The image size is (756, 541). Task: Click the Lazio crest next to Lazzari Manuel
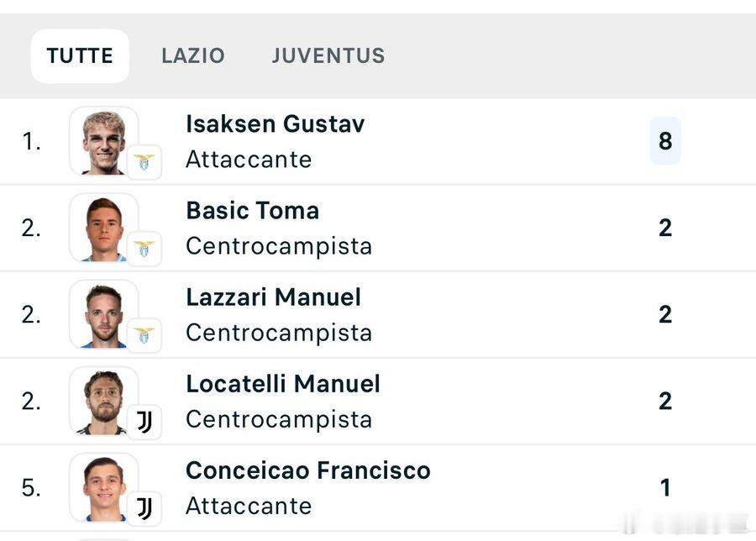(x=144, y=335)
